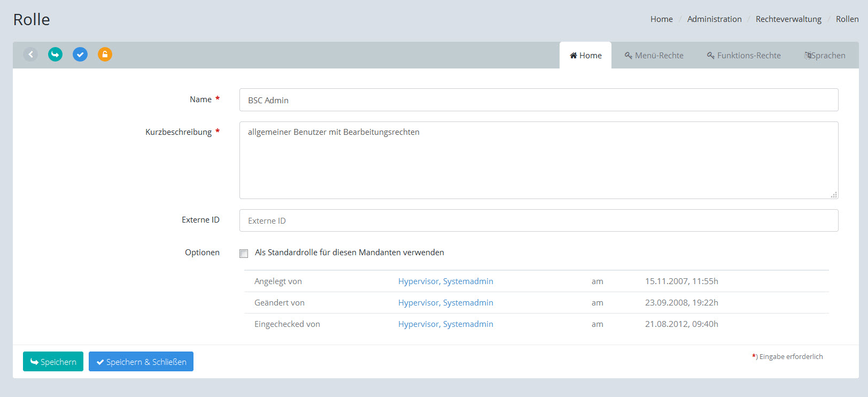868x397 pixels.
Task: Go to Administration in the breadcrumb
Action: tap(714, 19)
